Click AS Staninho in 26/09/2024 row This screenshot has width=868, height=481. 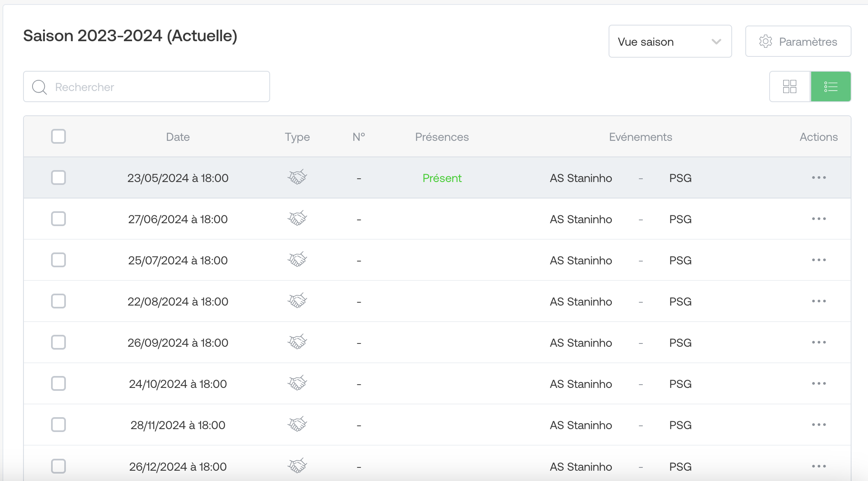pyautogui.click(x=581, y=343)
